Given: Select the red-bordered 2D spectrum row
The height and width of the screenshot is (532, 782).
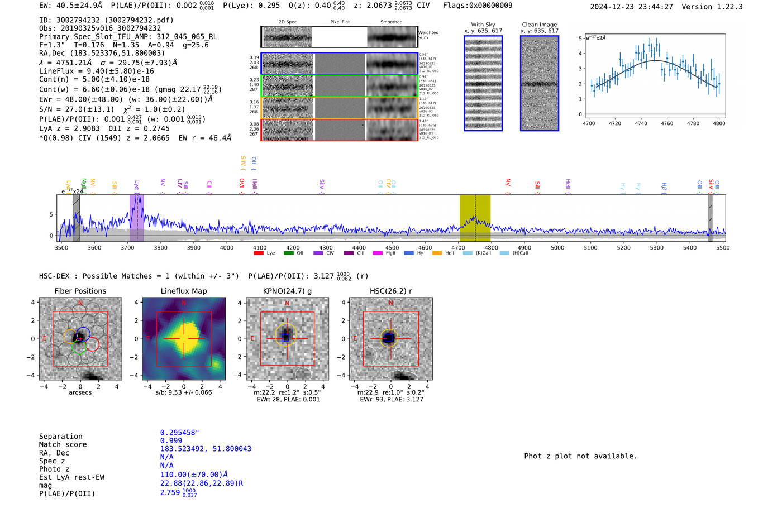Looking at the screenshot, I should point(340,130).
